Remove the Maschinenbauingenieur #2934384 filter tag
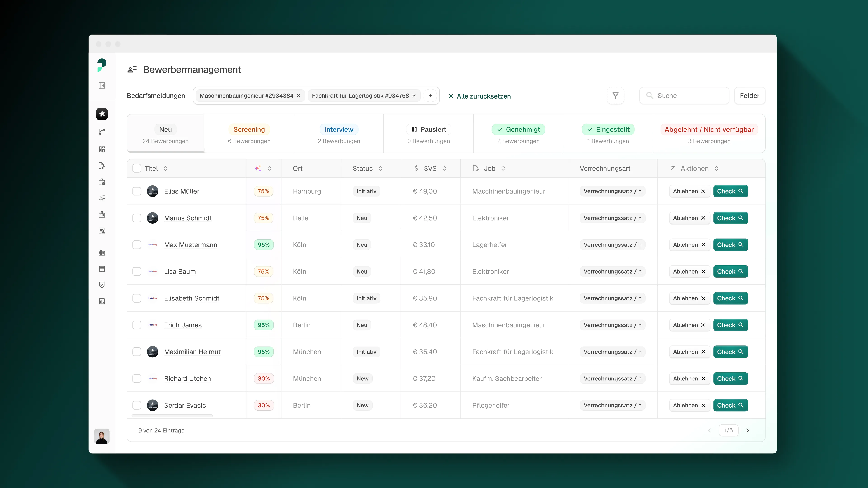The image size is (868, 488). 299,96
